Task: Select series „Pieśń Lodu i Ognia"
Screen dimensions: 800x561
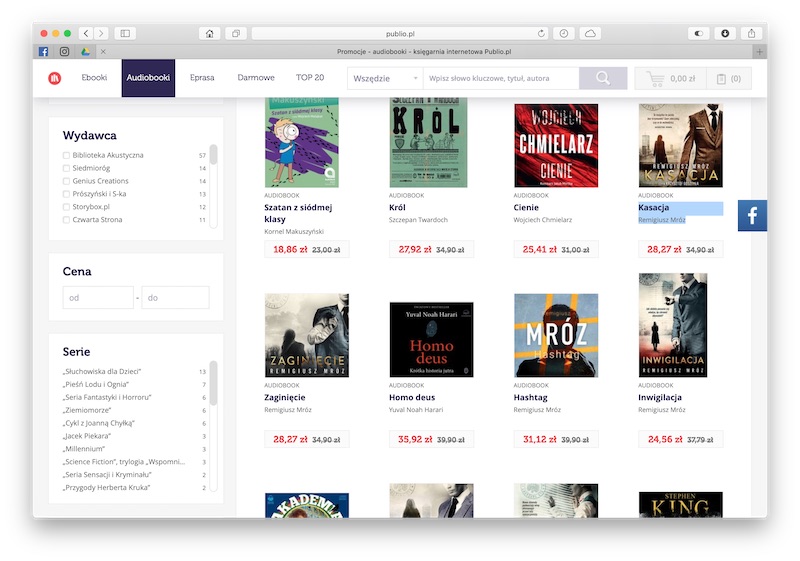Action: click(96, 385)
